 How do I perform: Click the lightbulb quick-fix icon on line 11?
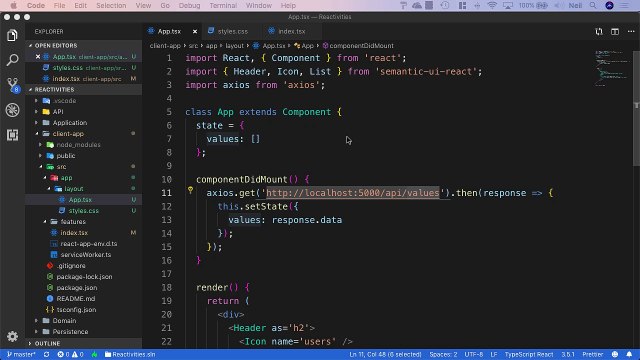click(190, 190)
